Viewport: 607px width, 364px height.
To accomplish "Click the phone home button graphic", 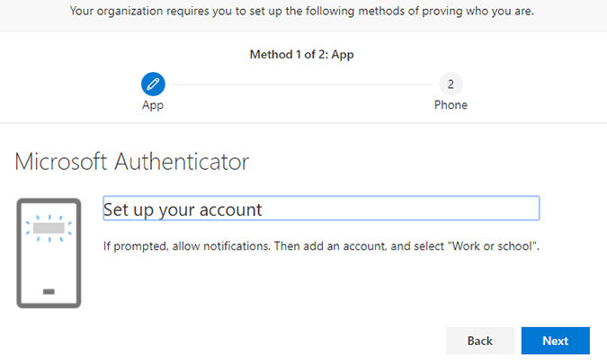I will (49, 292).
